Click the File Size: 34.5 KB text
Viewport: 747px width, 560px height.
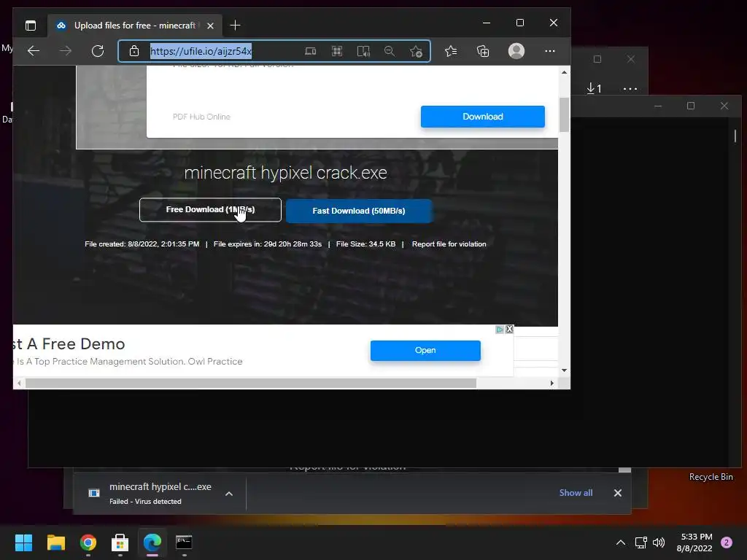tap(365, 244)
